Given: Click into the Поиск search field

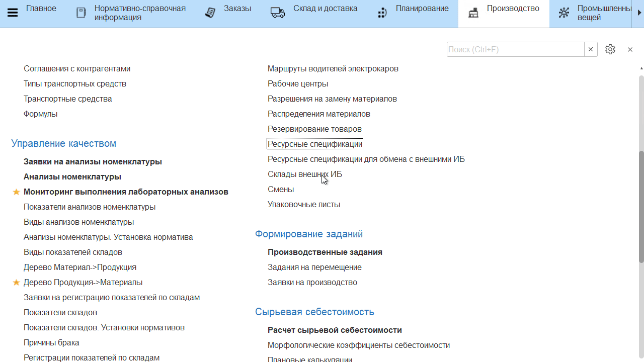Looking at the screenshot, I should click(x=515, y=49).
